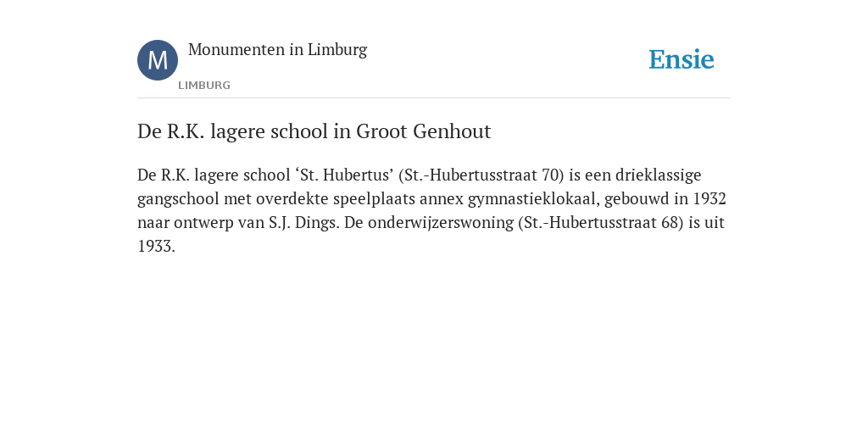This screenshot has width=868, height=434.
Task: Click the word 'gangschool' in the paragraph
Action: click(178, 198)
